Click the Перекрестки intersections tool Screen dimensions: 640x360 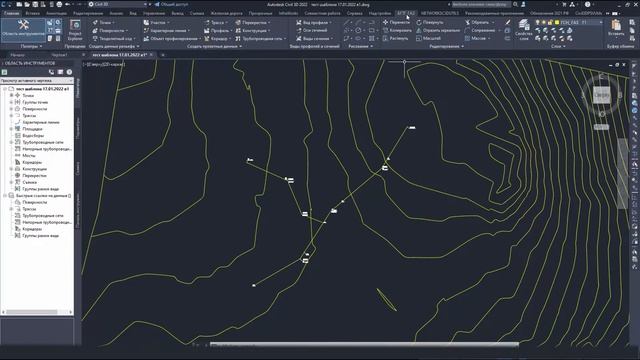point(253,22)
